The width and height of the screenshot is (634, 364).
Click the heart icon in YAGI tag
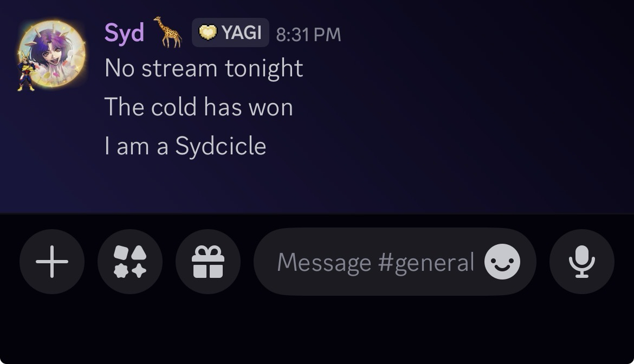pyautogui.click(x=208, y=32)
